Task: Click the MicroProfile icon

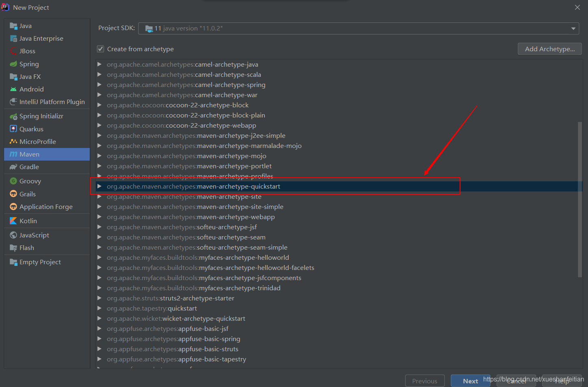Action: [x=13, y=141]
